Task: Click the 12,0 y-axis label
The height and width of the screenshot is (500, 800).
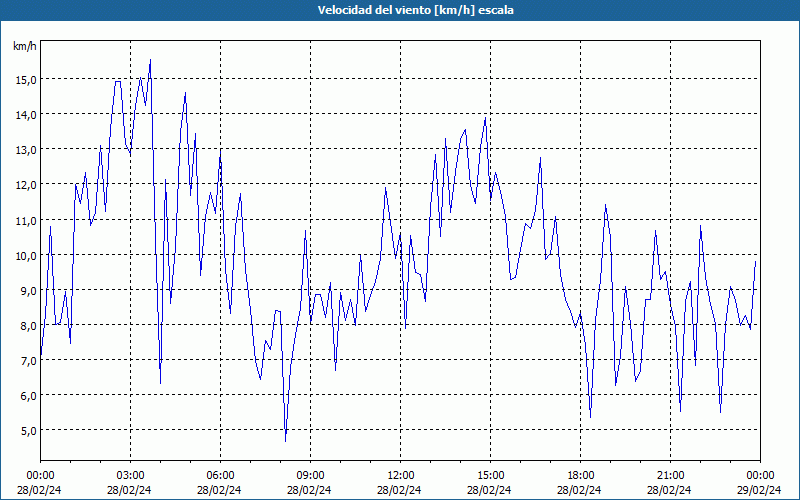Action: [26, 185]
